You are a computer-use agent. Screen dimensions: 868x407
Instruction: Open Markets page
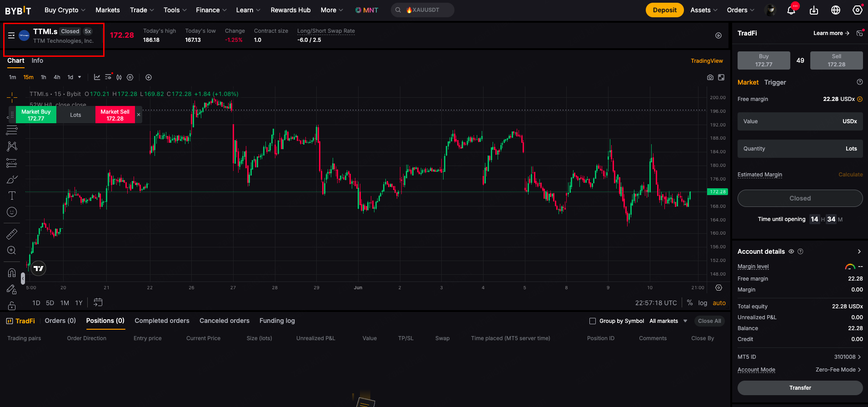[108, 10]
